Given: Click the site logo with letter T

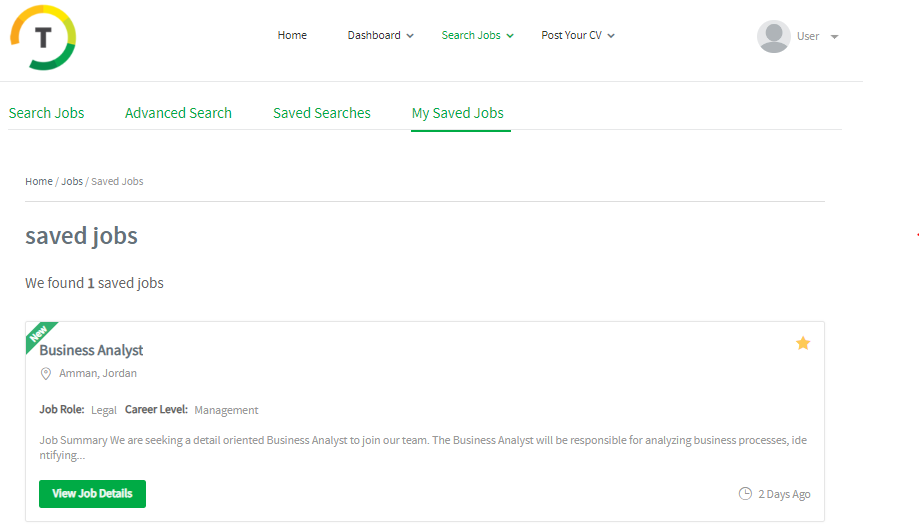Looking at the screenshot, I should (43, 38).
